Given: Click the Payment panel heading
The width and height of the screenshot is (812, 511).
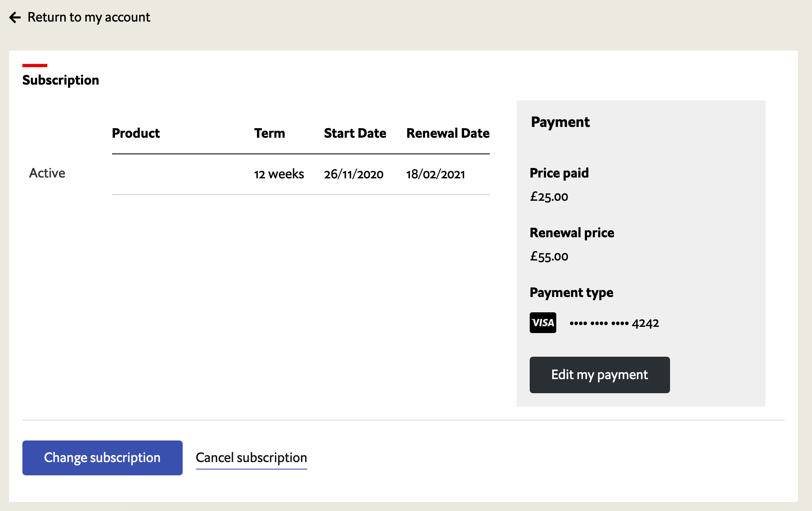Looking at the screenshot, I should [560, 122].
